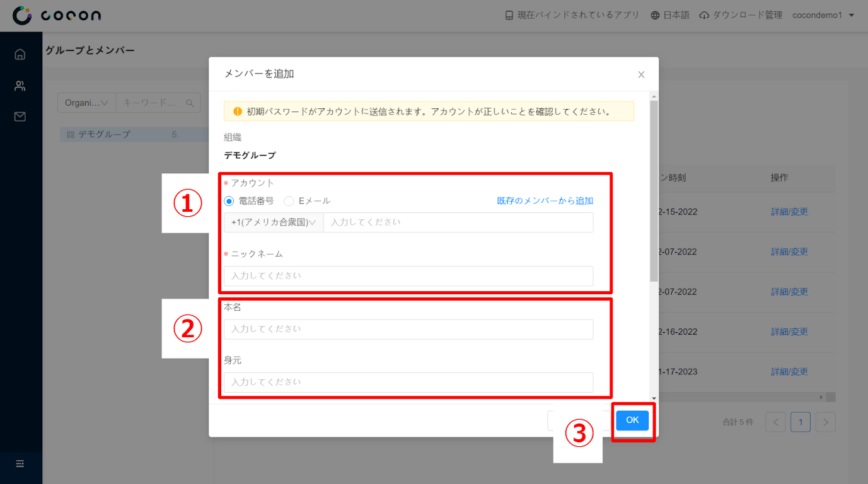868x484 pixels.
Task: Confirm with the OK button
Action: coord(632,420)
